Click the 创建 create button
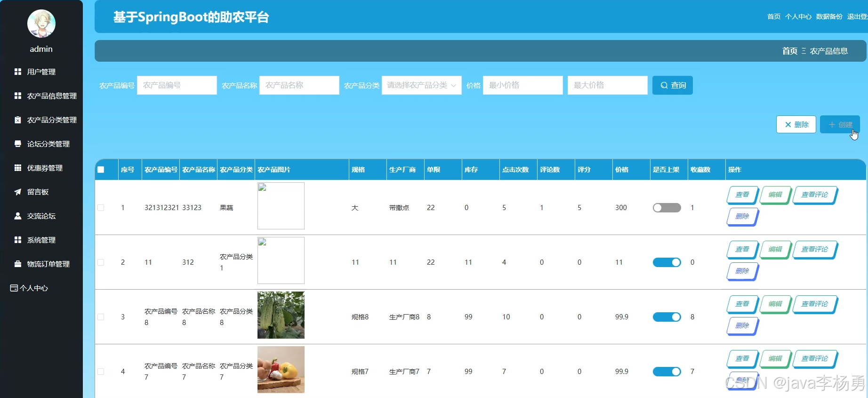The image size is (868, 398). [x=840, y=124]
